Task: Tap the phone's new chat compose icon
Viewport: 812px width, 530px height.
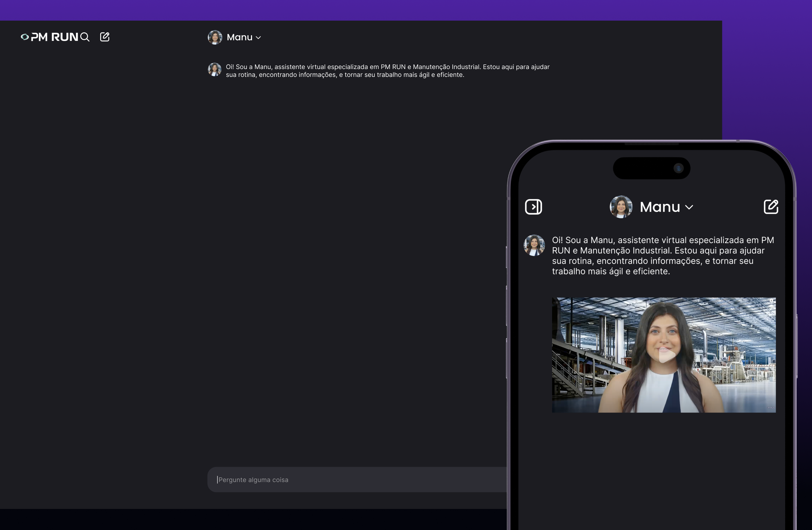Action: point(771,207)
